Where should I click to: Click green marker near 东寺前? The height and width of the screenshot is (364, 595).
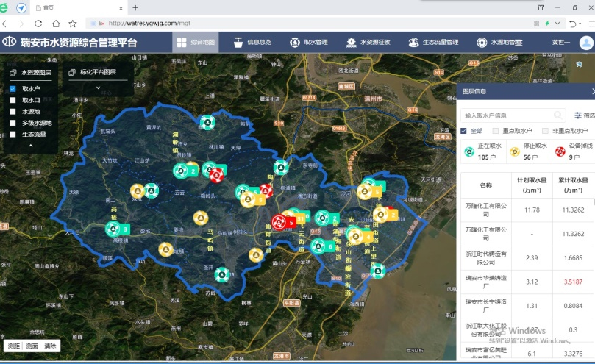coord(281,168)
